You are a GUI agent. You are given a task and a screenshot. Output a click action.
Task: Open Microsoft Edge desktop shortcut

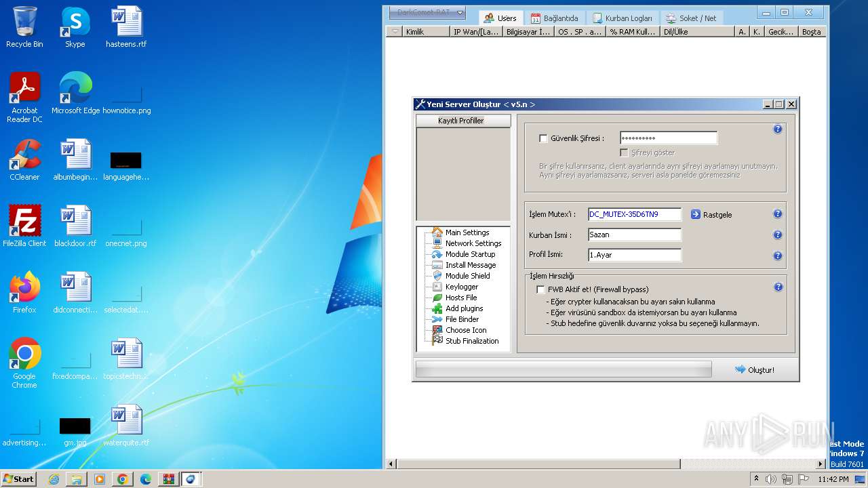(x=75, y=94)
